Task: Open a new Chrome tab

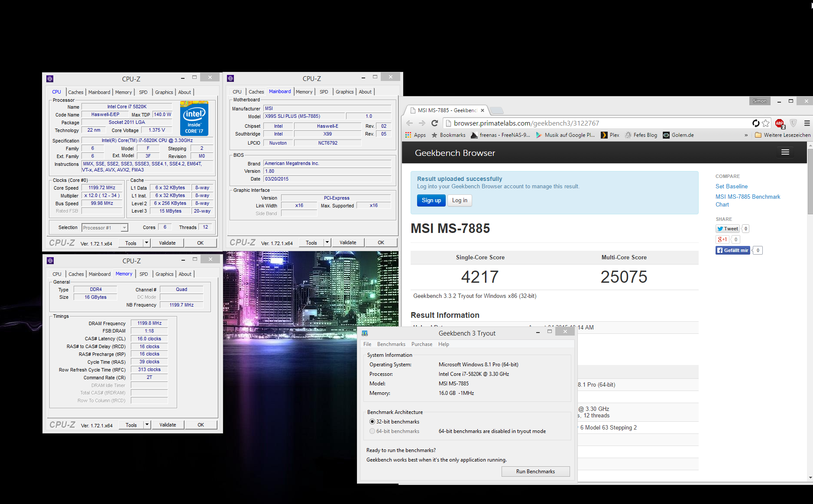Action: click(497, 110)
